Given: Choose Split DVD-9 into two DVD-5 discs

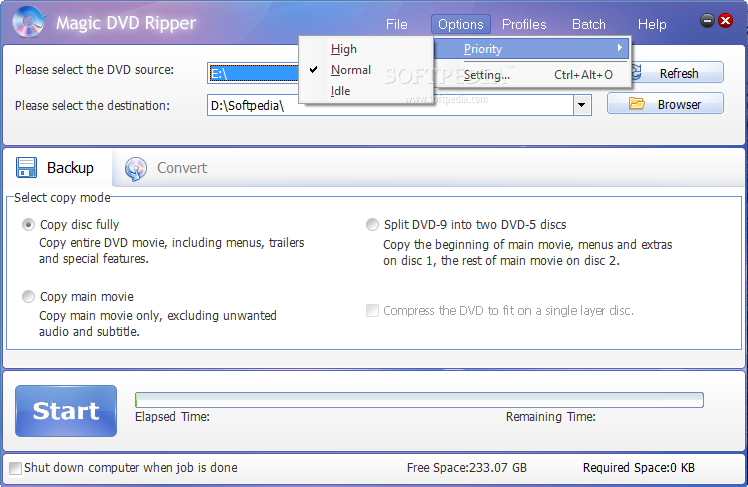Looking at the screenshot, I should click(x=372, y=225).
